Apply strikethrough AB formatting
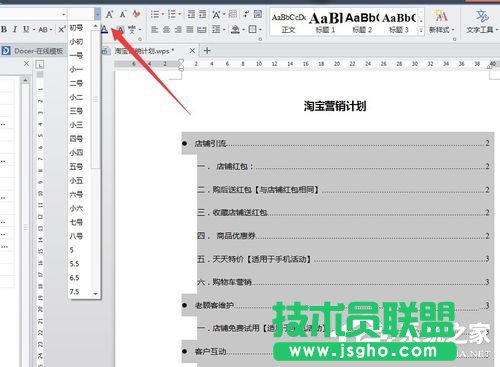Image resolution: width=500 pixels, height=367 pixels. tap(43, 30)
